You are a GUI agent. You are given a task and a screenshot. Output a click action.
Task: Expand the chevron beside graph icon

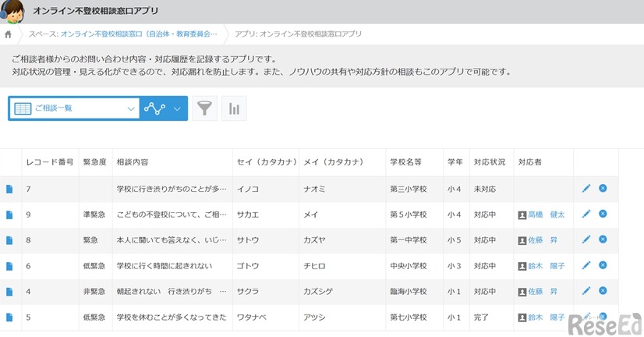click(x=178, y=108)
